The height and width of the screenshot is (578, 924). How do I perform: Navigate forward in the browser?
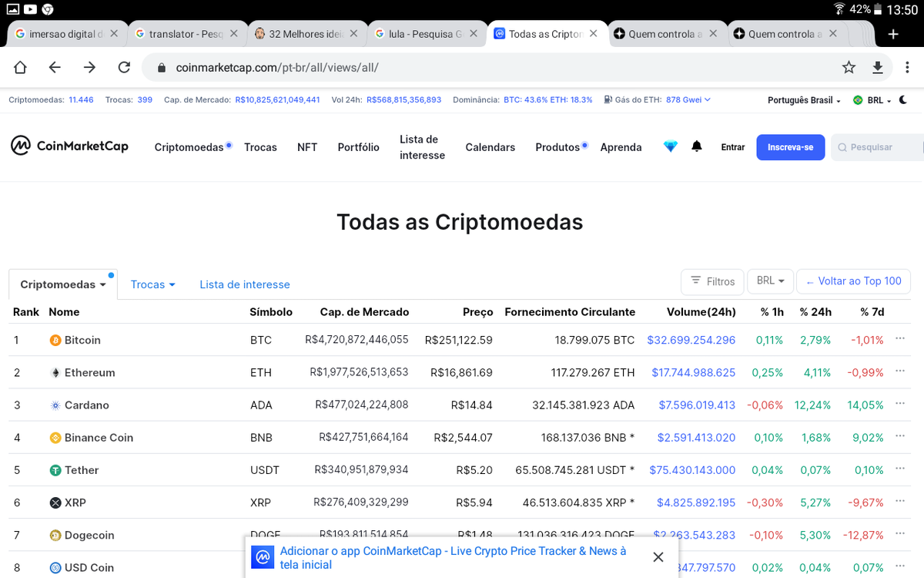(89, 68)
